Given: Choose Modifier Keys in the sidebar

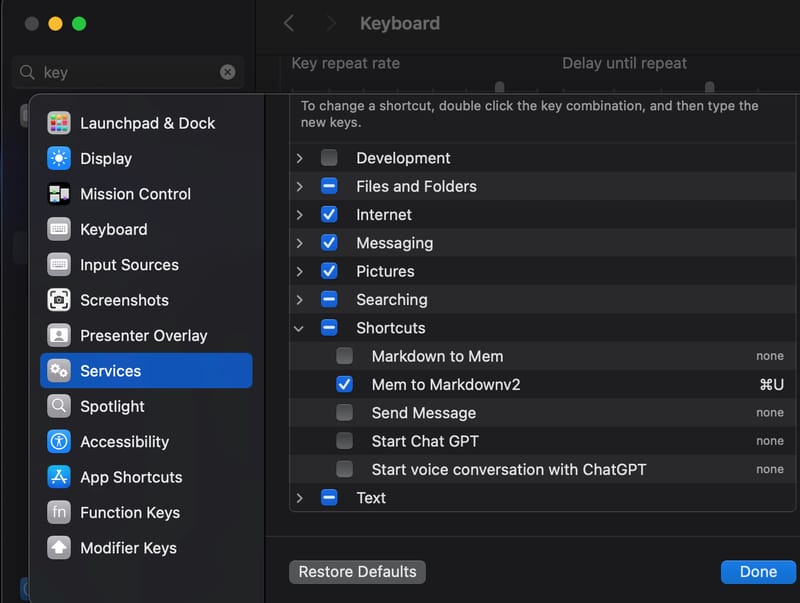Looking at the screenshot, I should tap(128, 548).
